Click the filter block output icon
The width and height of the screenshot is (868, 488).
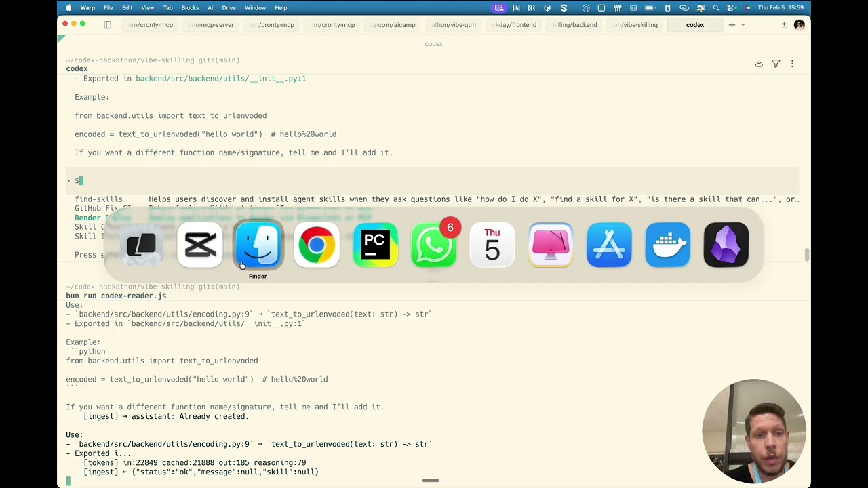click(x=776, y=64)
